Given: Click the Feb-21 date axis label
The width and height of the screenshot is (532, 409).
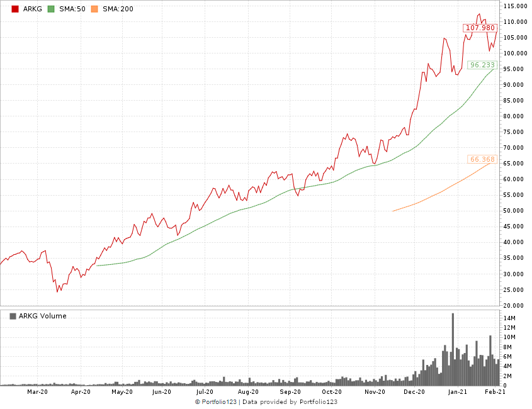Looking at the screenshot, I should (495, 392).
